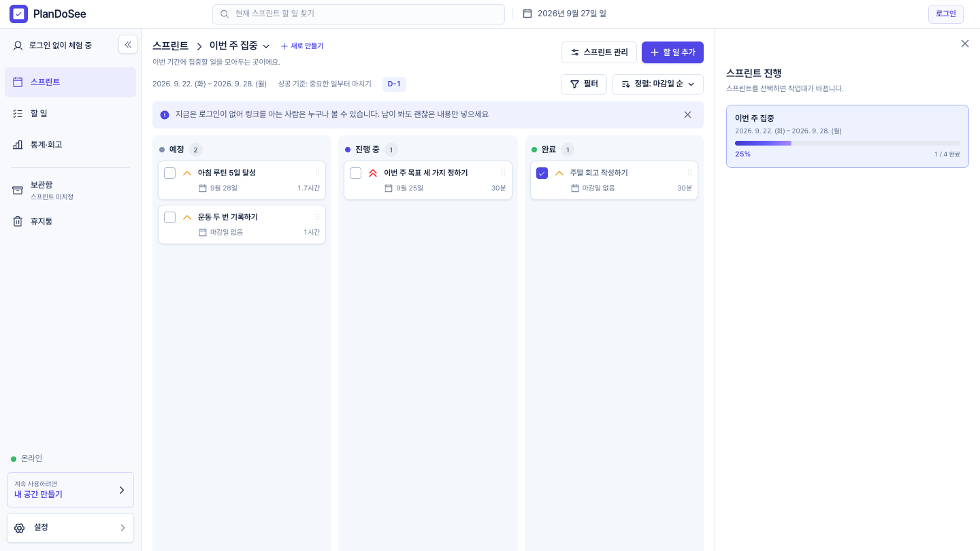This screenshot has width=980, height=551.
Task: Open 휴지통 in the sidebar
Action: [70, 221]
